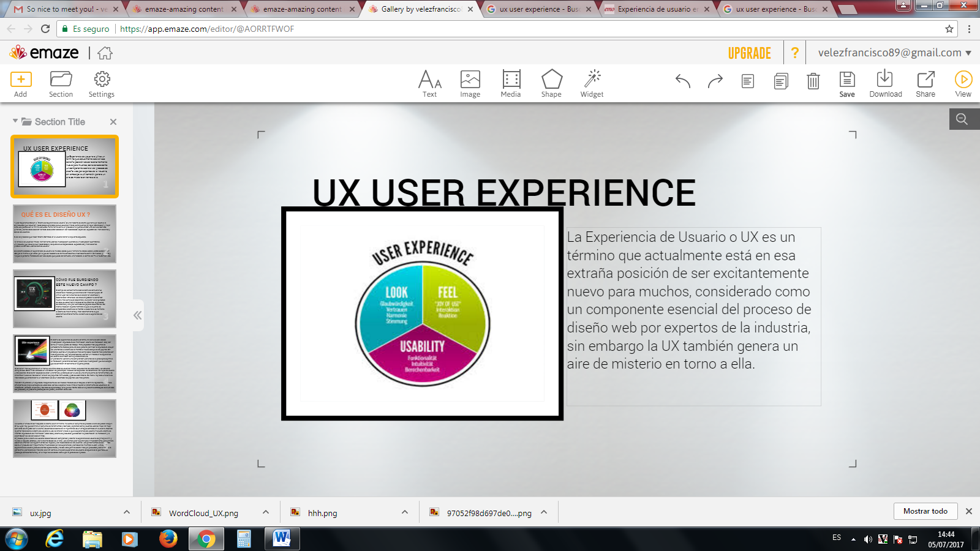Share the presentation
The height and width of the screenshot is (551, 980).
(925, 84)
